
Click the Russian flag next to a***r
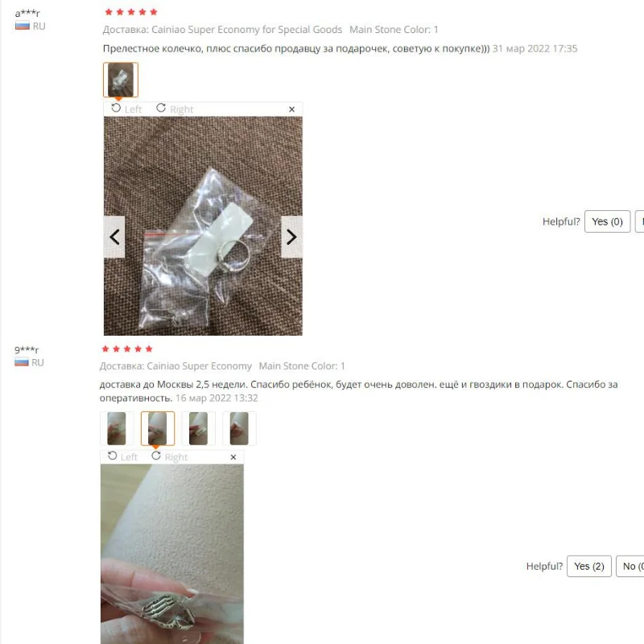pyautogui.click(x=23, y=26)
